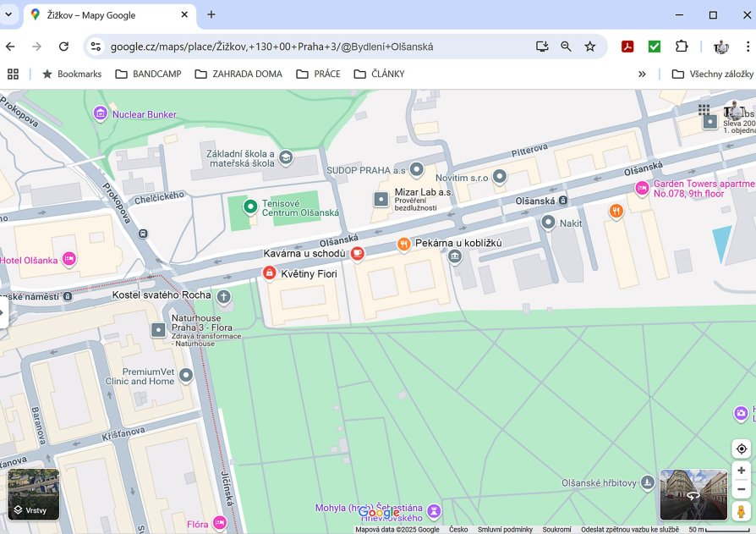
Task: View site information icon in address bar
Action: tap(96, 47)
